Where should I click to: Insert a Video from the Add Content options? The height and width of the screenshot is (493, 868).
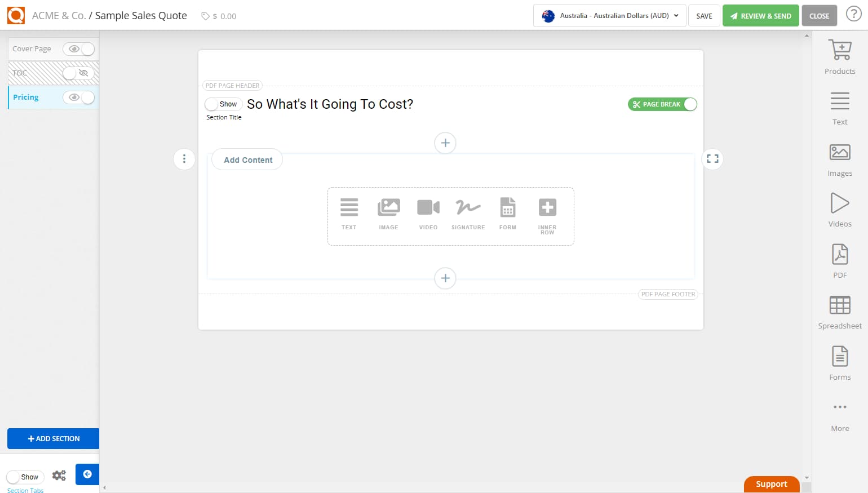pyautogui.click(x=428, y=213)
